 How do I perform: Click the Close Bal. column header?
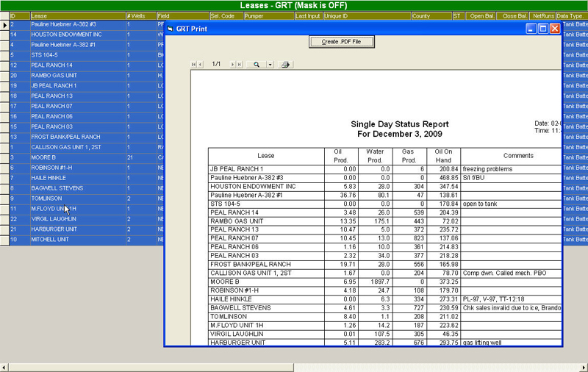tap(512, 15)
